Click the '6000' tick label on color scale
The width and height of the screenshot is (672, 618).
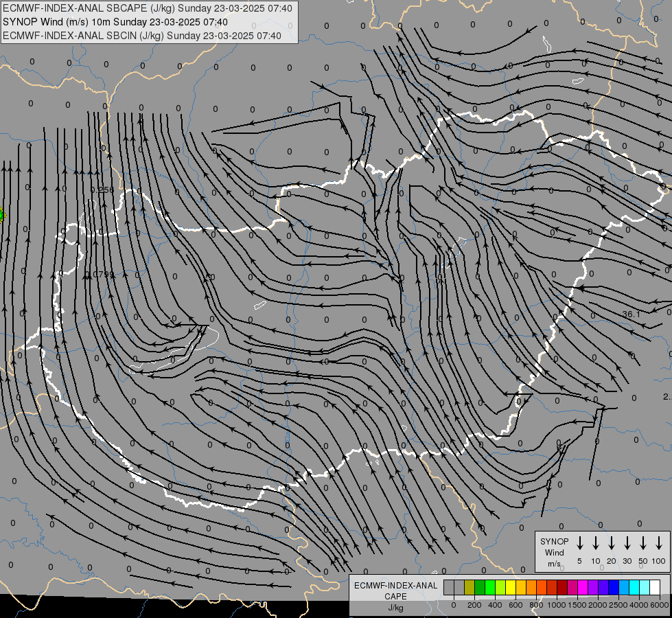(660, 605)
